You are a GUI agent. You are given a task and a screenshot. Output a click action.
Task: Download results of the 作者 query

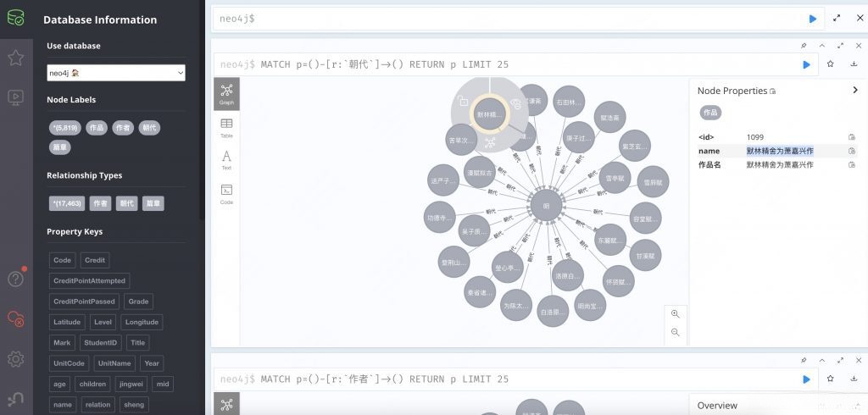(854, 379)
